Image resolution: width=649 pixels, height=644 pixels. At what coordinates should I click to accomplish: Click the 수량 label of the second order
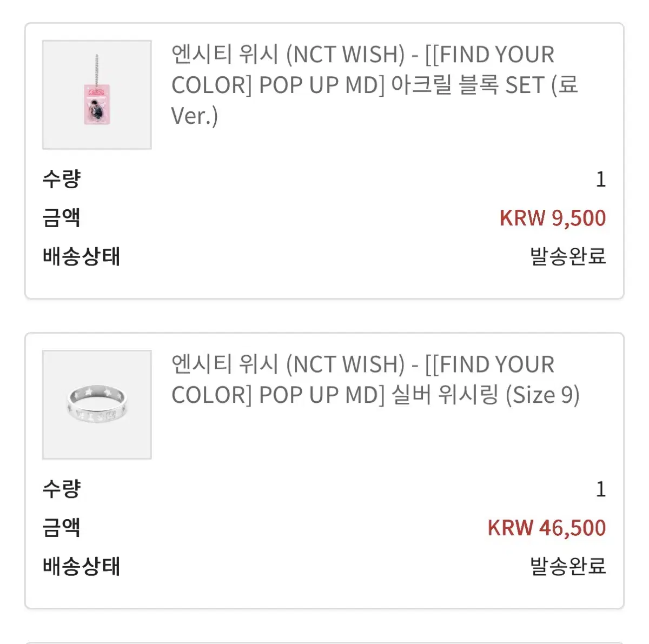click(61, 489)
